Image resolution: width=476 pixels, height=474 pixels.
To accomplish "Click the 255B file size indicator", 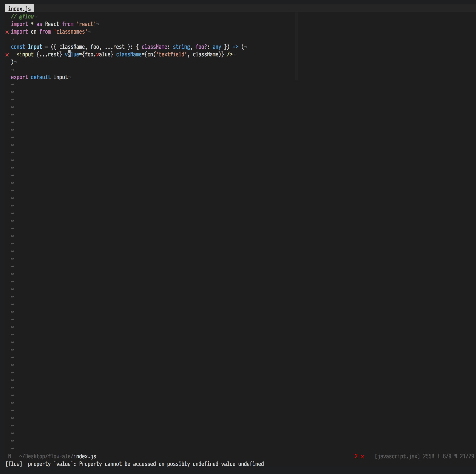I will [428, 456].
